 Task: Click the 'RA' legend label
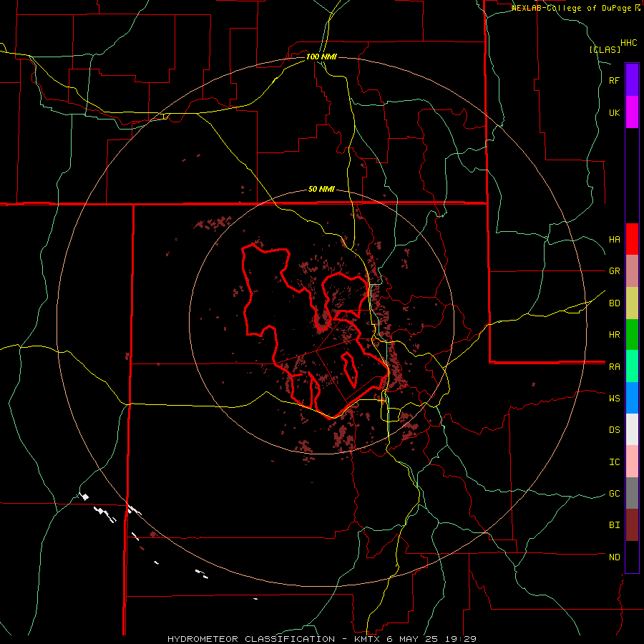tap(615, 367)
